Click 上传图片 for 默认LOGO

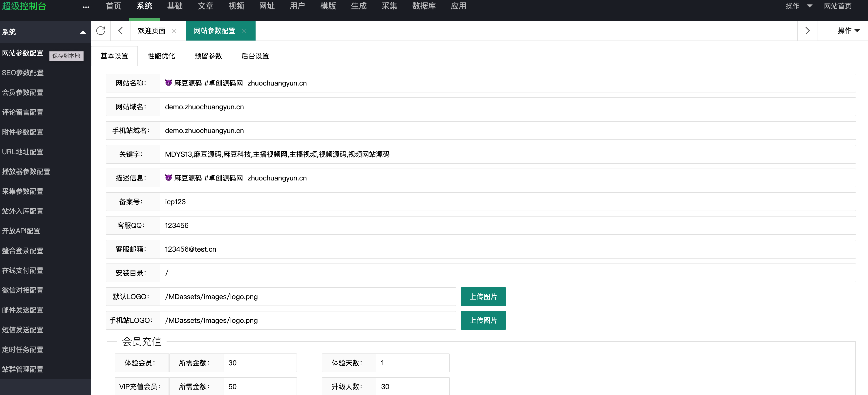tap(483, 297)
